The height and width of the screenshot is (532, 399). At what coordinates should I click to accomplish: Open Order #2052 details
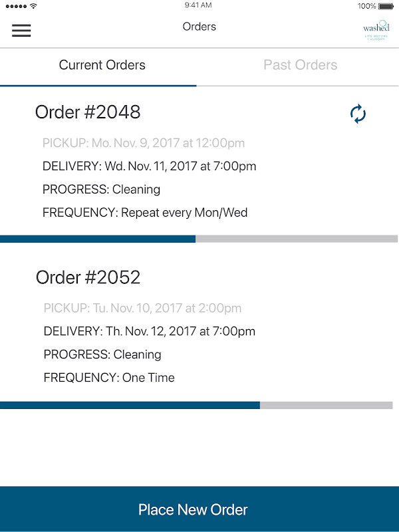click(x=88, y=277)
